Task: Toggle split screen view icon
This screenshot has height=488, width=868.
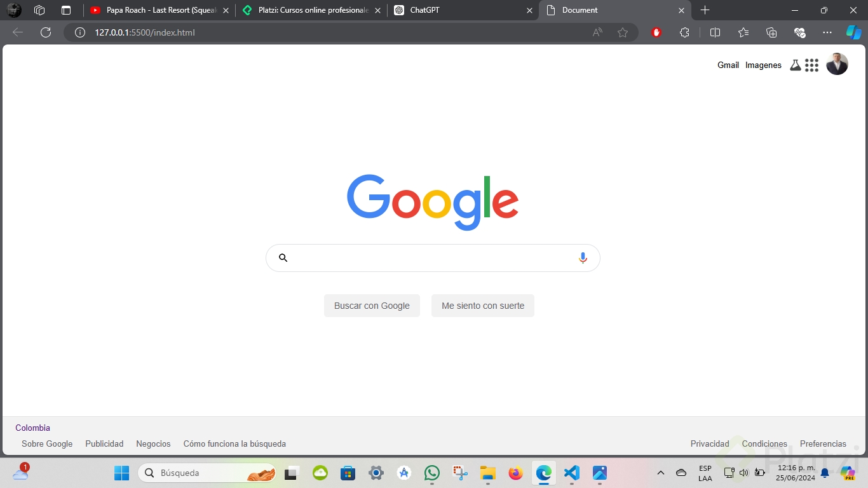Action: click(715, 32)
